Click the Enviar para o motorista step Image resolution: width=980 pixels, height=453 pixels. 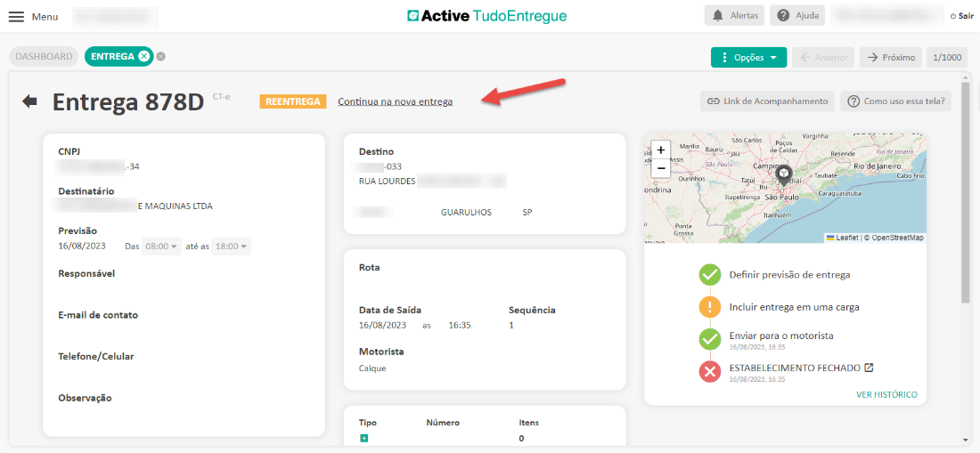coord(781,336)
